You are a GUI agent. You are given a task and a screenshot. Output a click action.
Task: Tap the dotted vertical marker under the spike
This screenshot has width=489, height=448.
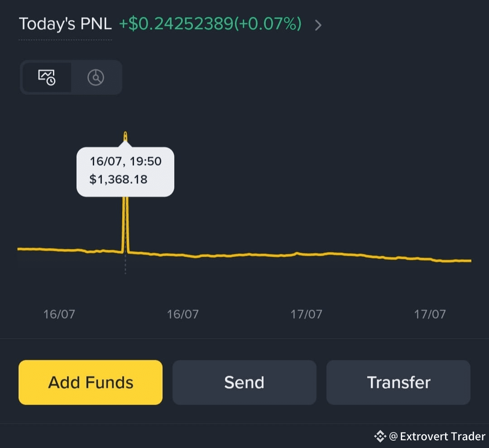(125, 264)
